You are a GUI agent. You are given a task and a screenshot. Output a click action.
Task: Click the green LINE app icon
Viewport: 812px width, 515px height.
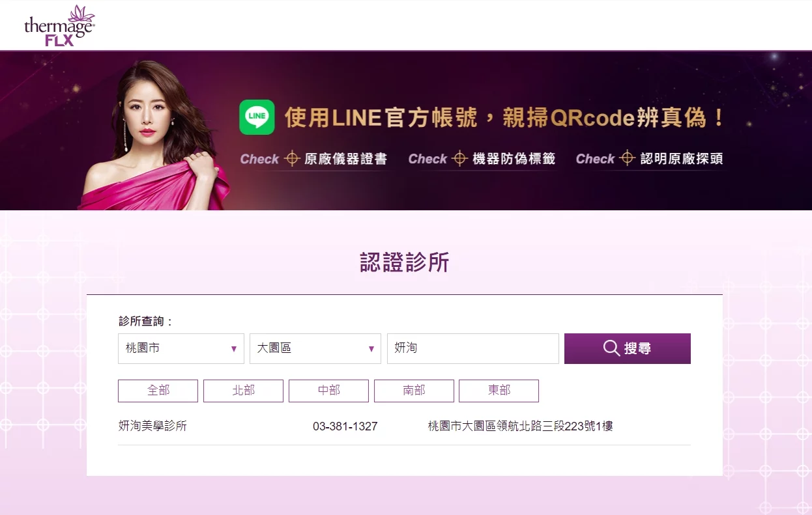tap(257, 117)
